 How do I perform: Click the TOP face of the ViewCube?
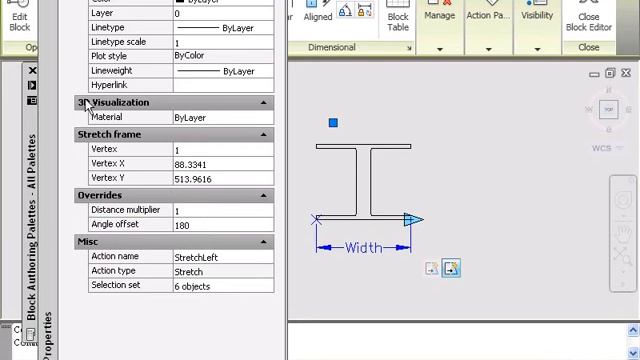coord(609,109)
